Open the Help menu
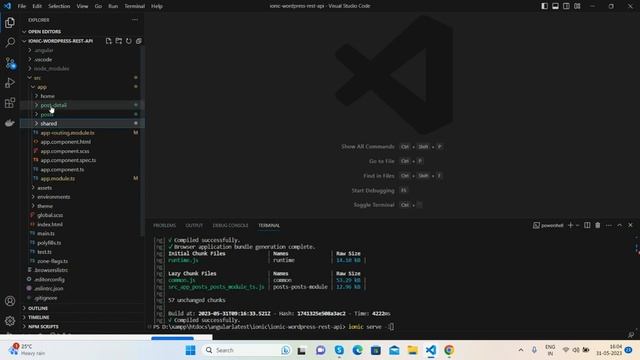The image size is (640, 360). coord(157,6)
